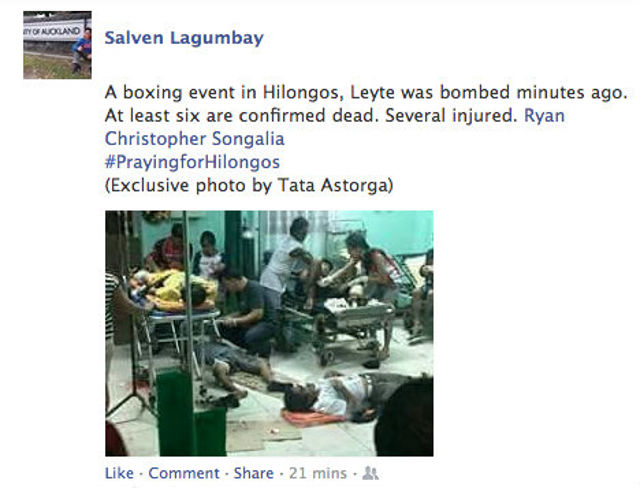Open tagged Ryan link on second line

[x=544, y=115]
